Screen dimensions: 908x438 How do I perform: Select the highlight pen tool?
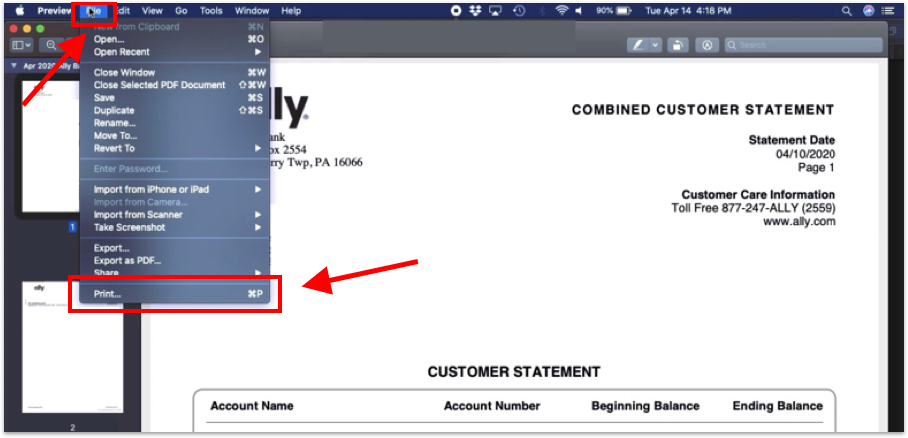pyautogui.click(x=638, y=45)
